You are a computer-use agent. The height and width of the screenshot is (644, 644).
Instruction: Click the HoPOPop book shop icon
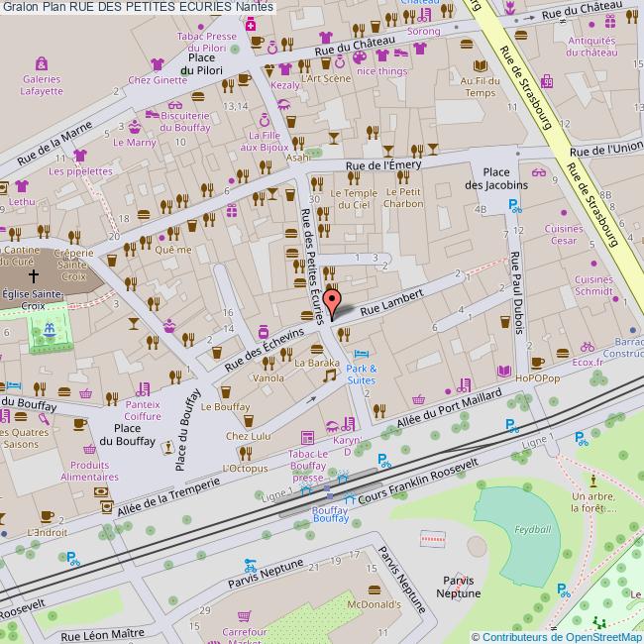[x=504, y=371]
